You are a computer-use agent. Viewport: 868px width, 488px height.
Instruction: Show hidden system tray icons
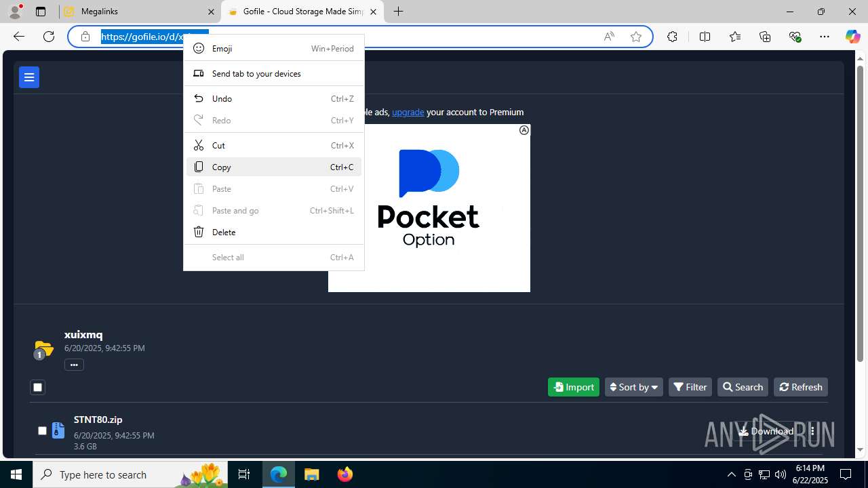point(731,474)
